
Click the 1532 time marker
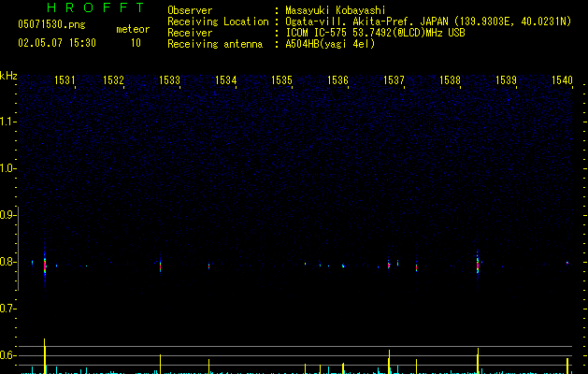click(113, 80)
